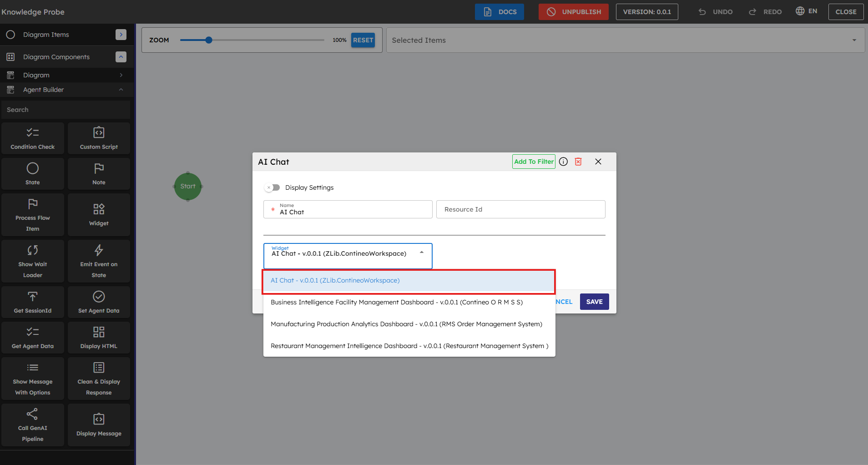The image size is (868, 465).
Task: Select the Call GenAI Pipeline component
Action: coord(33,425)
